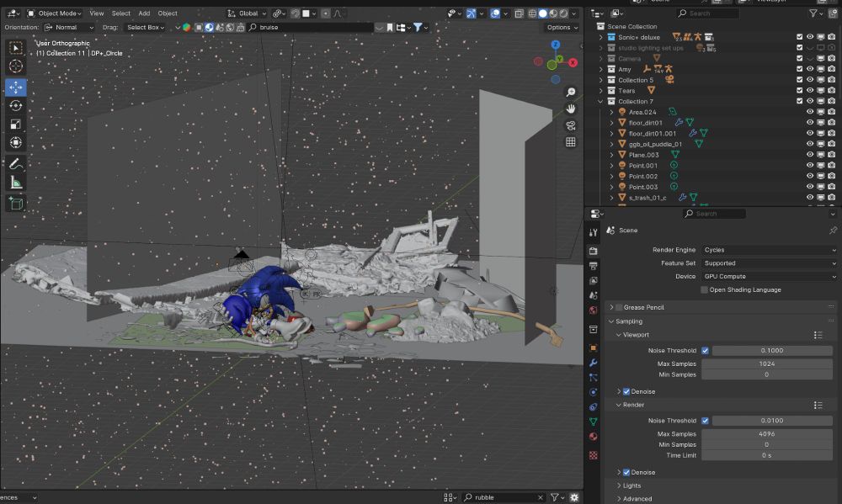Open Global transform orientation selector

[247, 13]
